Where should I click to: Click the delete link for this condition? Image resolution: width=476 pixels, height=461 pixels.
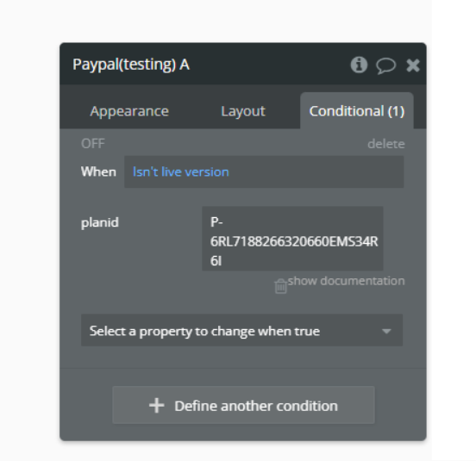pos(386,144)
